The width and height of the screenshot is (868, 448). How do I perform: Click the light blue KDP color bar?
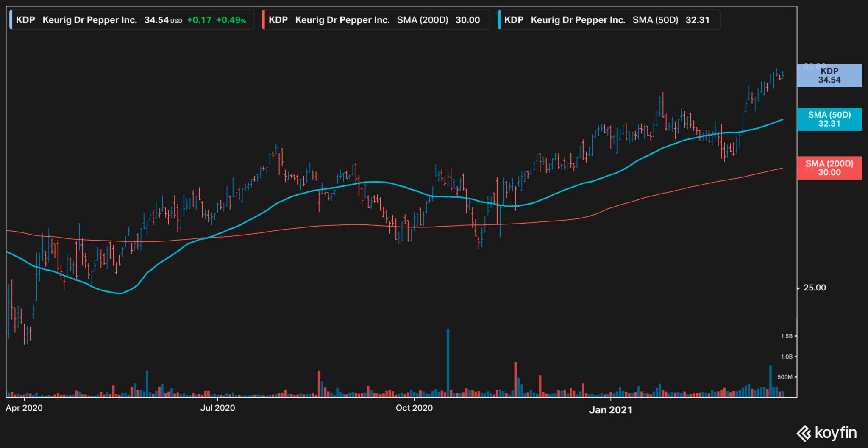[x=11, y=20]
